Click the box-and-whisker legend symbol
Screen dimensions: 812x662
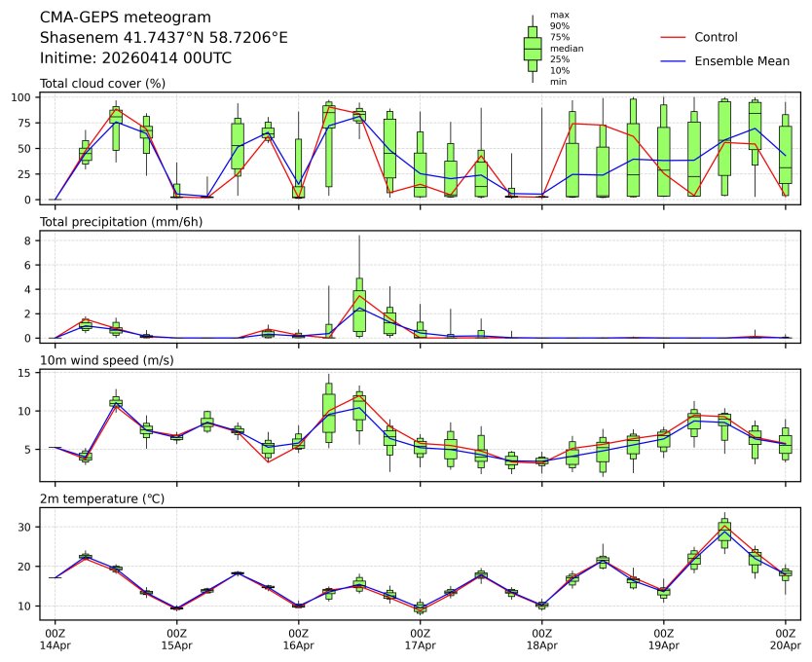533,49
